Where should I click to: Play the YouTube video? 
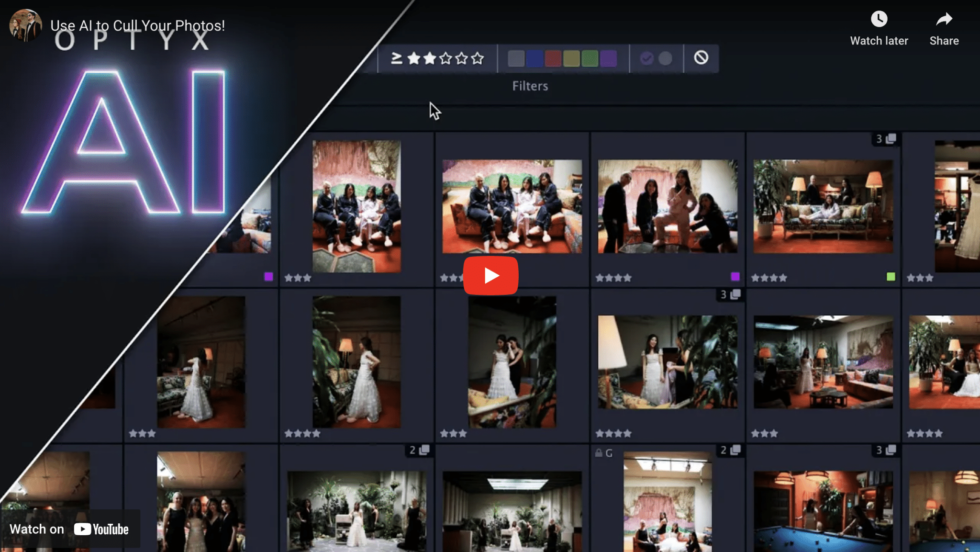point(490,276)
